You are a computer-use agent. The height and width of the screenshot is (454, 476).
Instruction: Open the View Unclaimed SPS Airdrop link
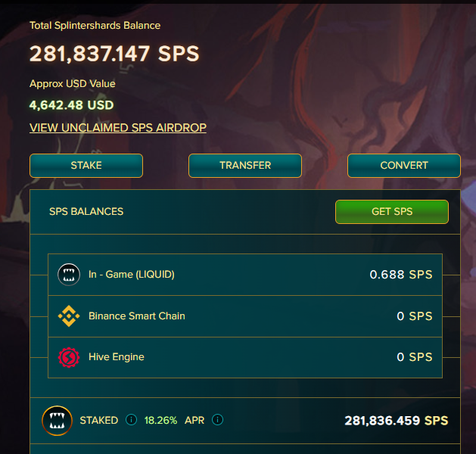tap(118, 128)
